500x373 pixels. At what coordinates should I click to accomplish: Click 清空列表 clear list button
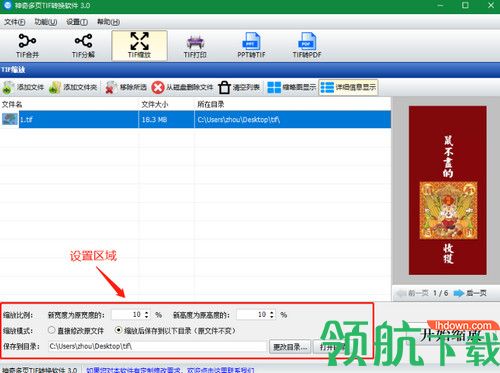click(x=239, y=88)
